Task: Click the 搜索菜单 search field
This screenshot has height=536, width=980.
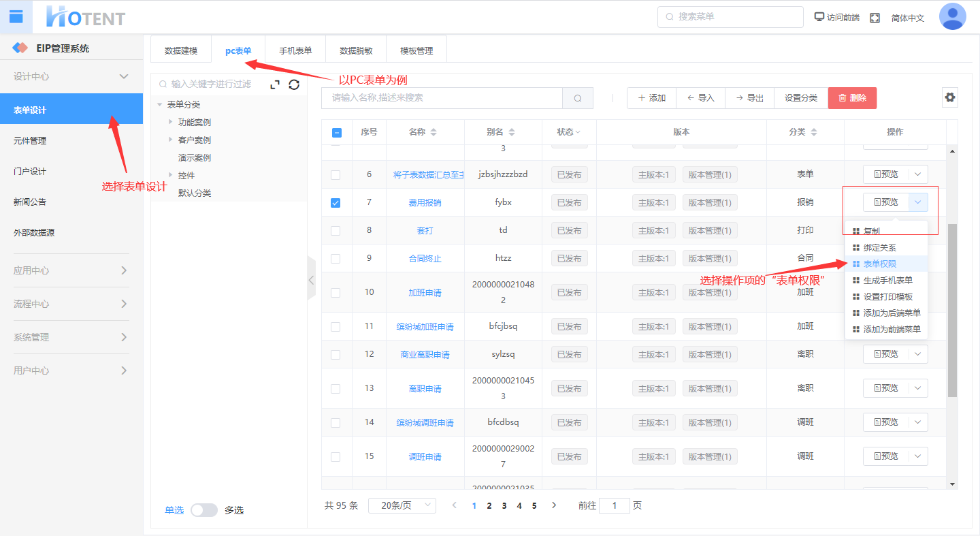Action: point(730,17)
